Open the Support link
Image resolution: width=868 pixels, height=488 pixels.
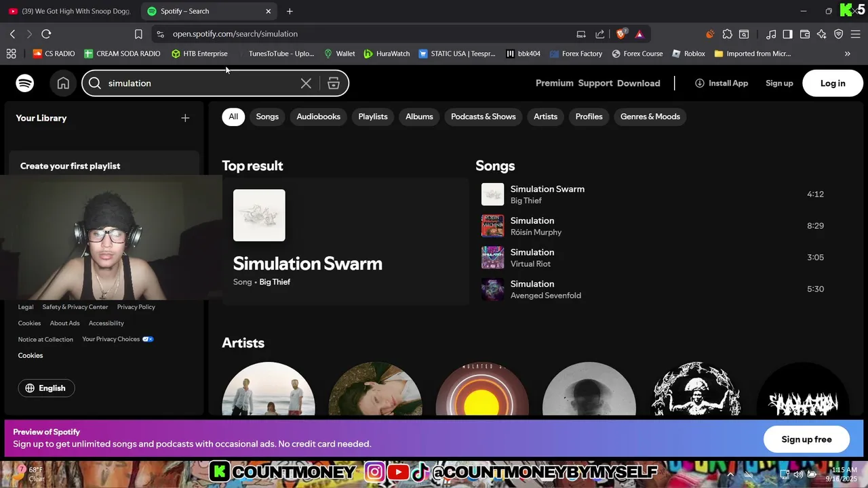[x=595, y=83]
